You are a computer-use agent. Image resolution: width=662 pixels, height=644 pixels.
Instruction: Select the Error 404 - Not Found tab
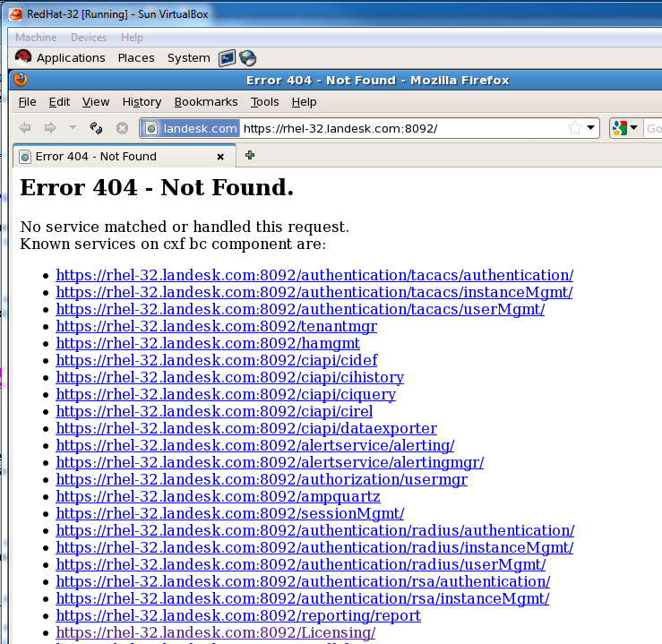tap(125, 157)
